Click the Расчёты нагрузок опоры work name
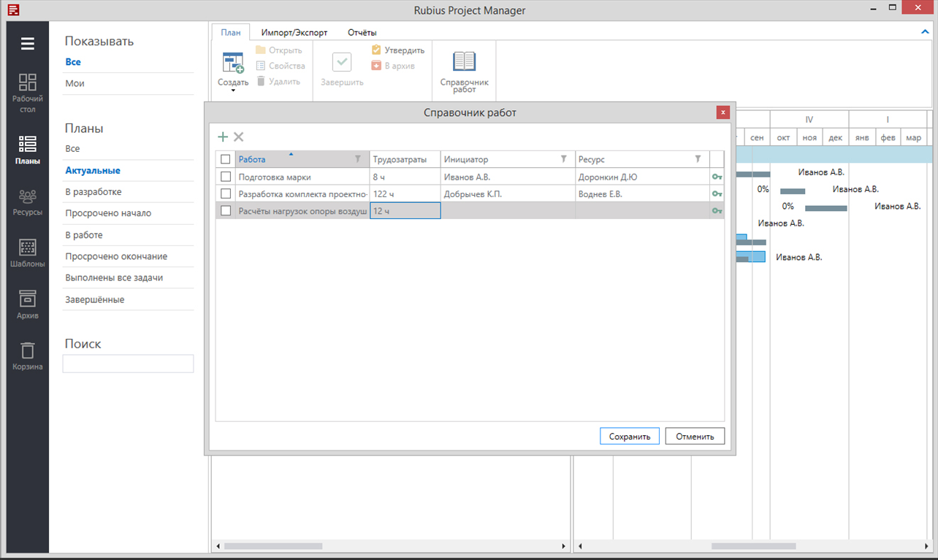 pos(302,210)
